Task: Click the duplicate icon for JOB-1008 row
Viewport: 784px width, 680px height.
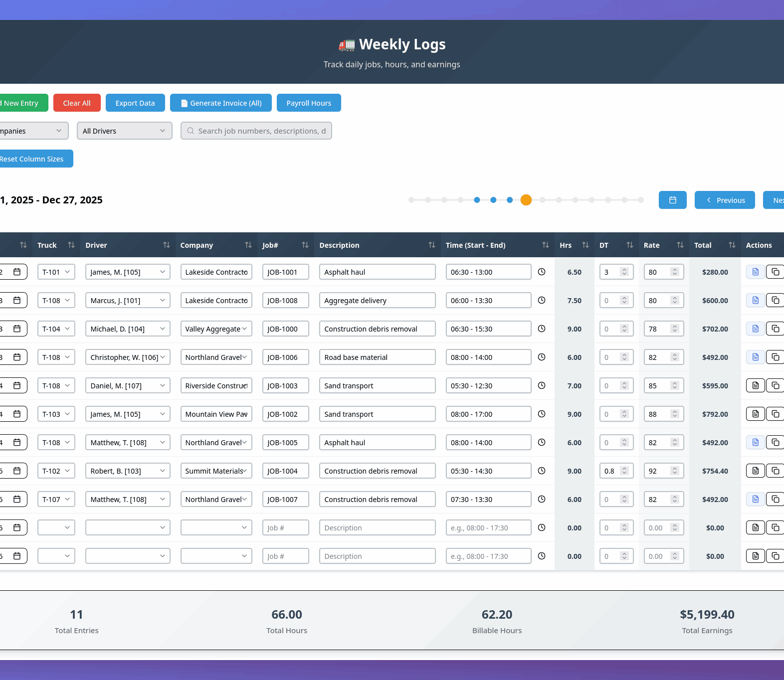Action: (x=775, y=300)
